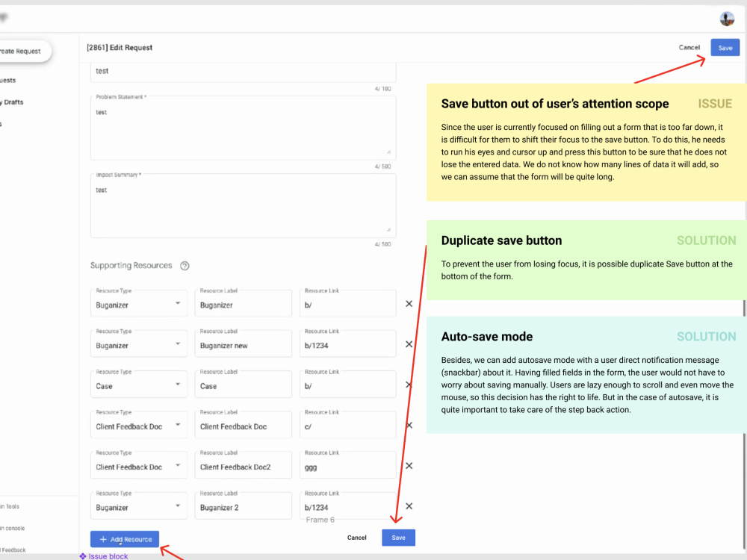Focus the Problem Statement text area
Image resolution: width=747 pixels, height=560 pixels.
[x=244, y=128]
